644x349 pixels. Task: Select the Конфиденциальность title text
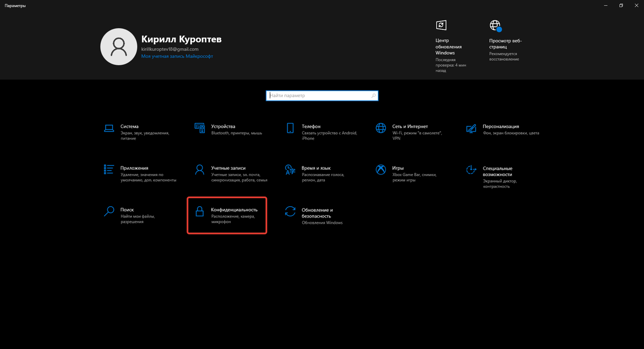point(235,209)
